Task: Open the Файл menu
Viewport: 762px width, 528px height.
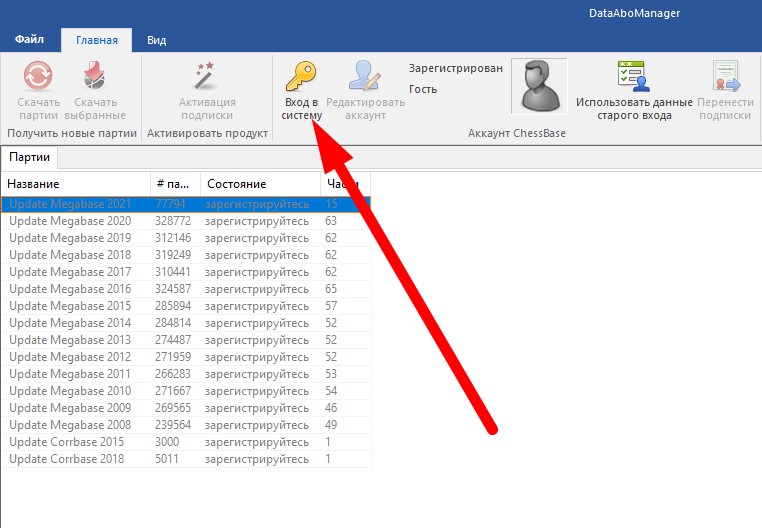Action: [x=28, y=41]
